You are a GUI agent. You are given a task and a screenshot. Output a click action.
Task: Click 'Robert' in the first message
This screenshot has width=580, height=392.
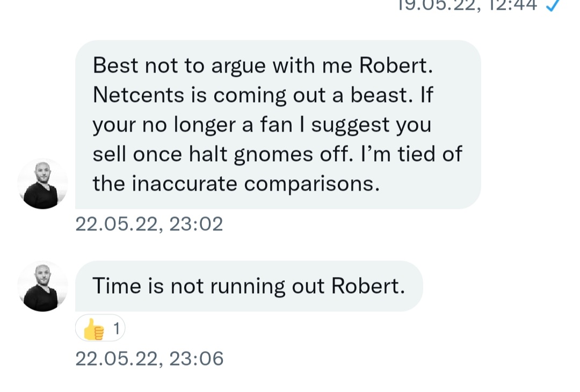[x=395, y=66]
